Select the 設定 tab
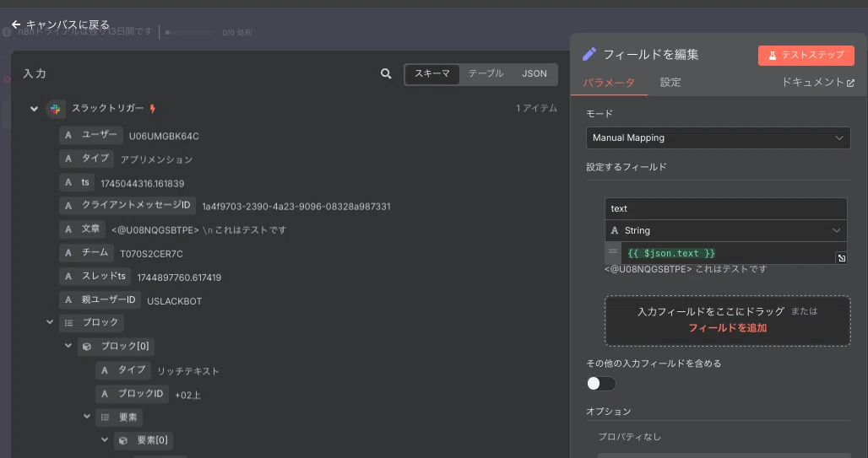The width and height of the screenshot is (868, 458). click(670, 83)
